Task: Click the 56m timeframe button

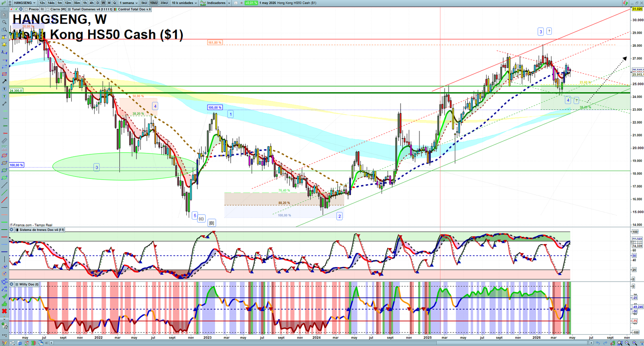Action: (77, 3)
